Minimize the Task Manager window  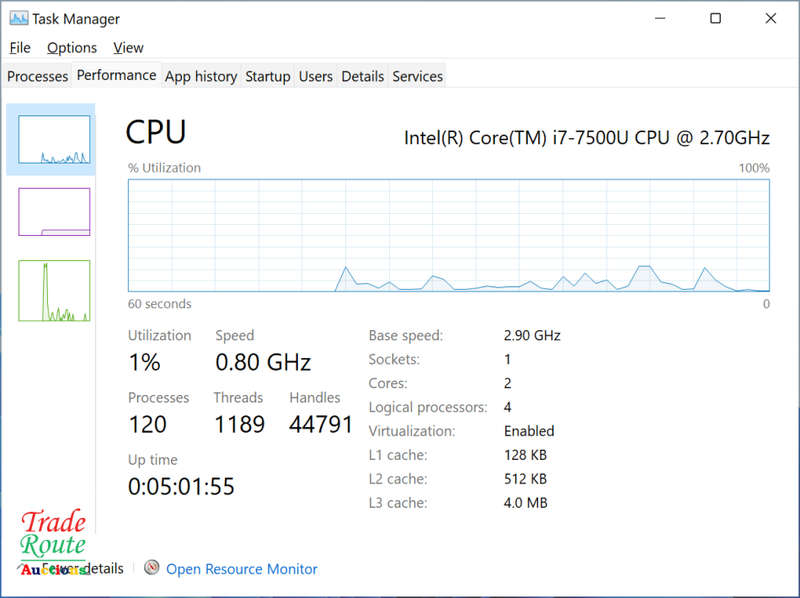[x=660, y=18]
